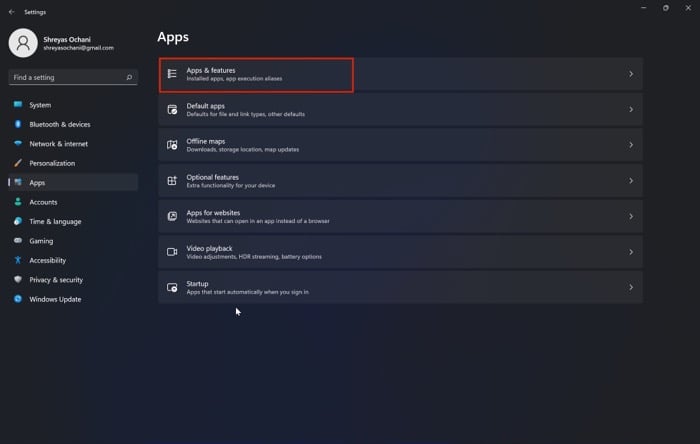The image size is (700, 444).
Task: Click the account email address text
Action: (79, 48)
